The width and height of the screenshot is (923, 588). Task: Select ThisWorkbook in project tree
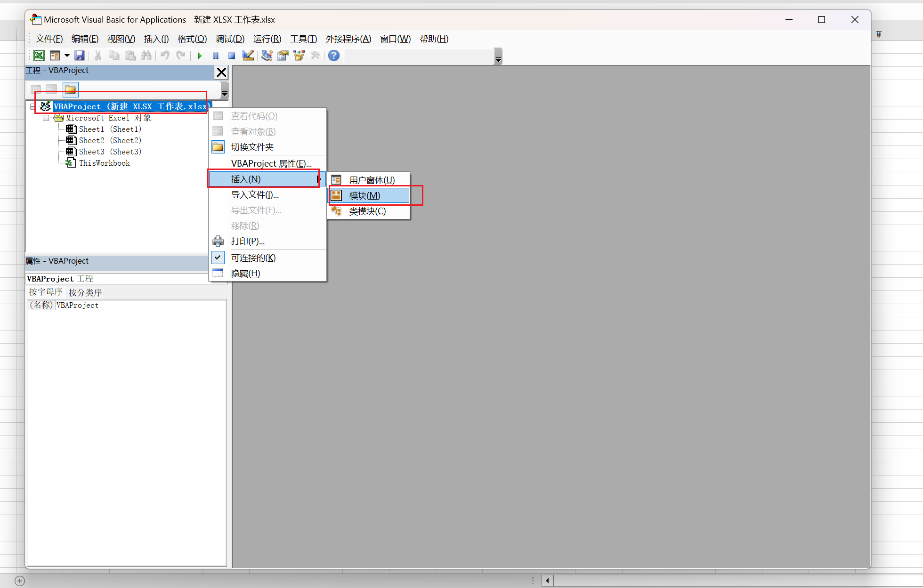point(104,163)
